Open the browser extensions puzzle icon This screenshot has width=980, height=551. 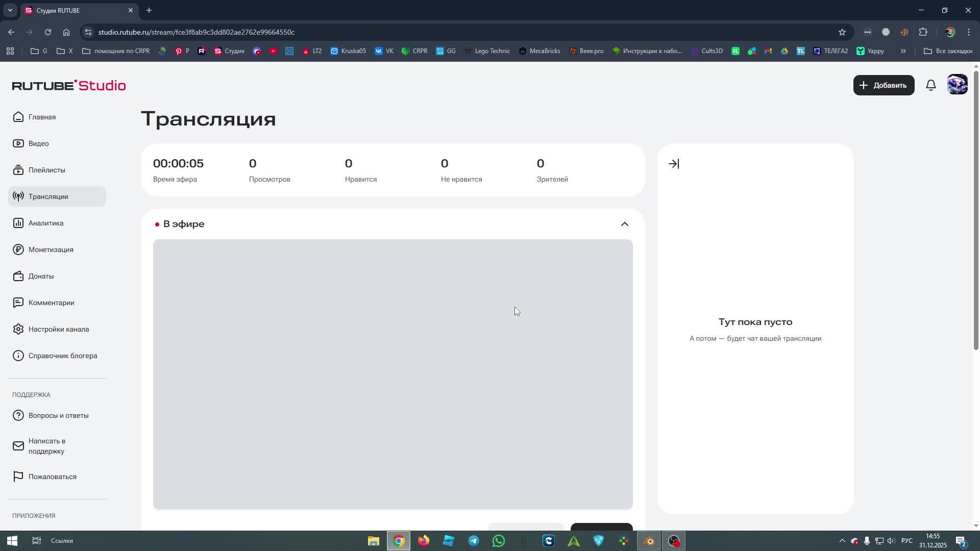[923, 32]
